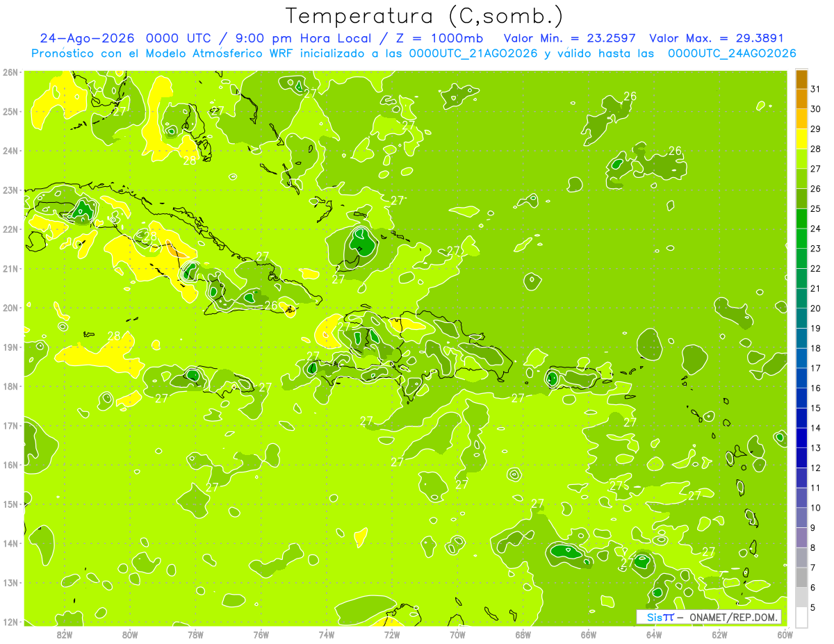Click the valid time "0000UTC_24AGO2026"

732,53
